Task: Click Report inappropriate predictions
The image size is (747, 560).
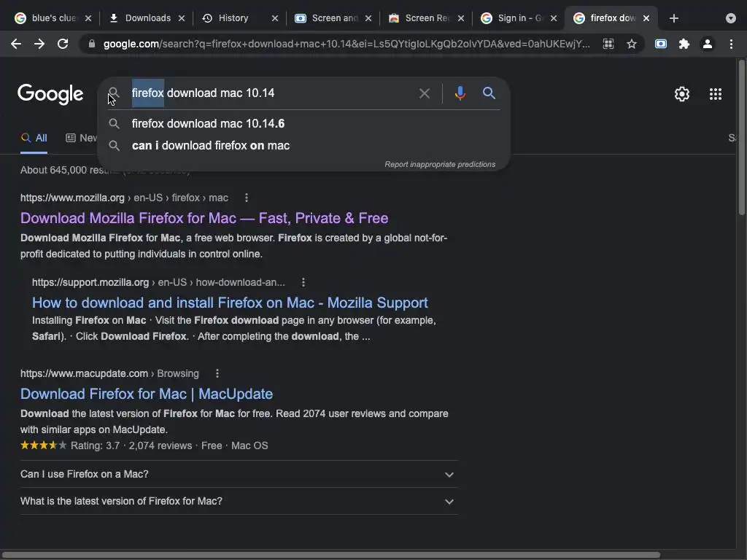Action: click(440, 164)
